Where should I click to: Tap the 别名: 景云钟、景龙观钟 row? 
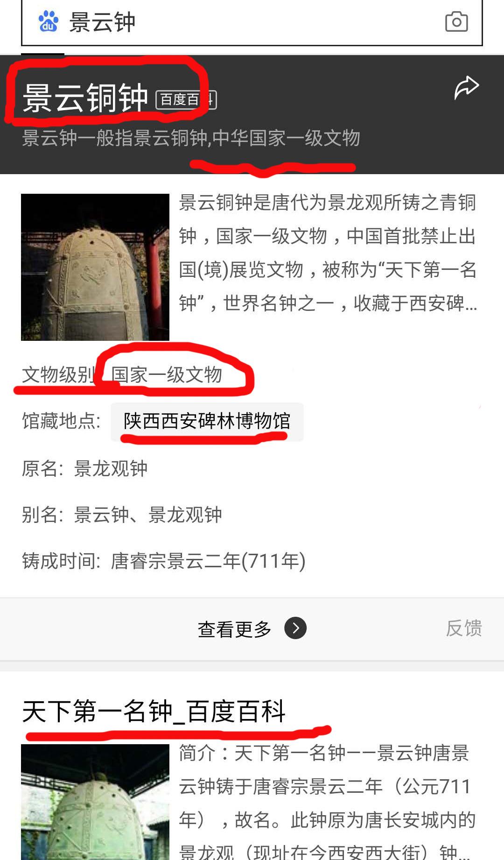coord(122,515)
